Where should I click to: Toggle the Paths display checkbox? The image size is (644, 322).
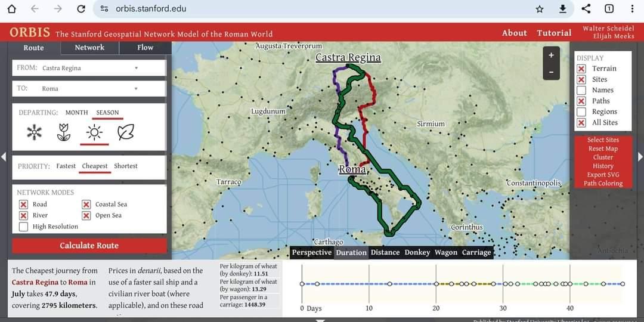pyautogui.click(x=581, y=101)
